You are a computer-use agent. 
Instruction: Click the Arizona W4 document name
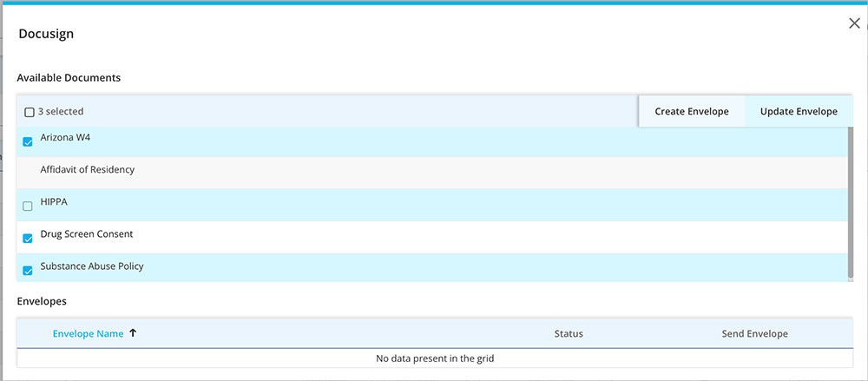pyautogui.click(x=65, y=137)
